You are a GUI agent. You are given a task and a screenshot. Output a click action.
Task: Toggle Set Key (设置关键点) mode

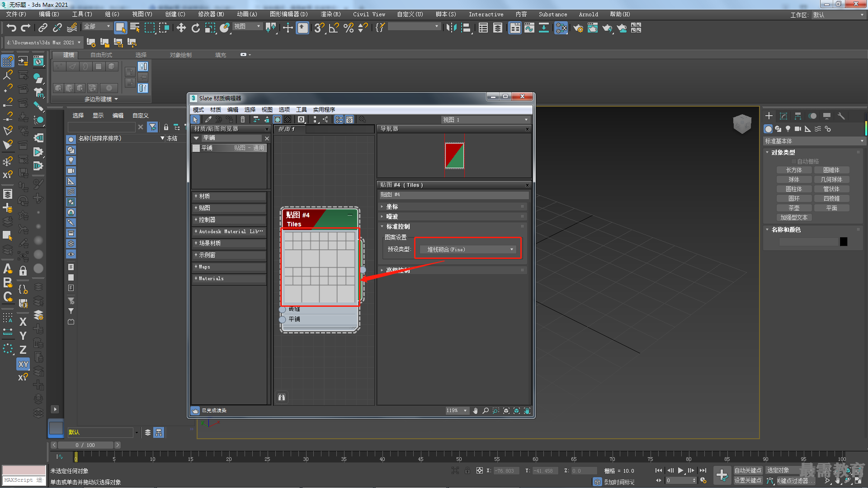coord(748,480)
